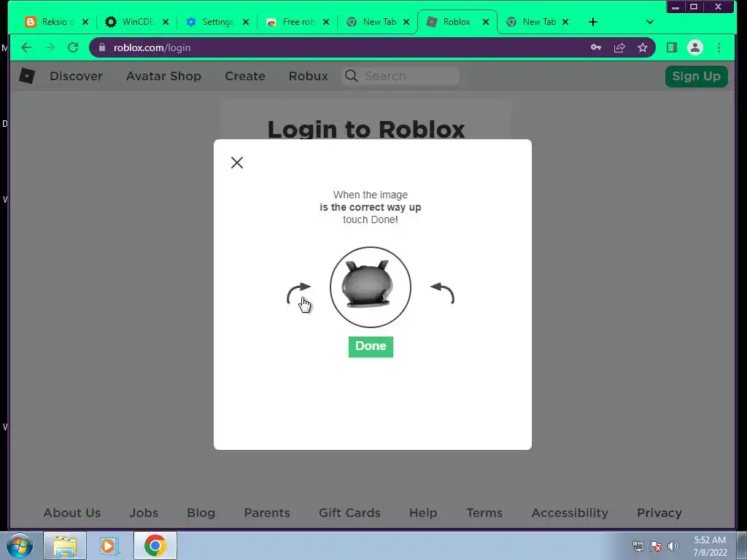Go back using the browser back arrow
The width and height of the screenshot is (747, 560).
tap(26, 47)
